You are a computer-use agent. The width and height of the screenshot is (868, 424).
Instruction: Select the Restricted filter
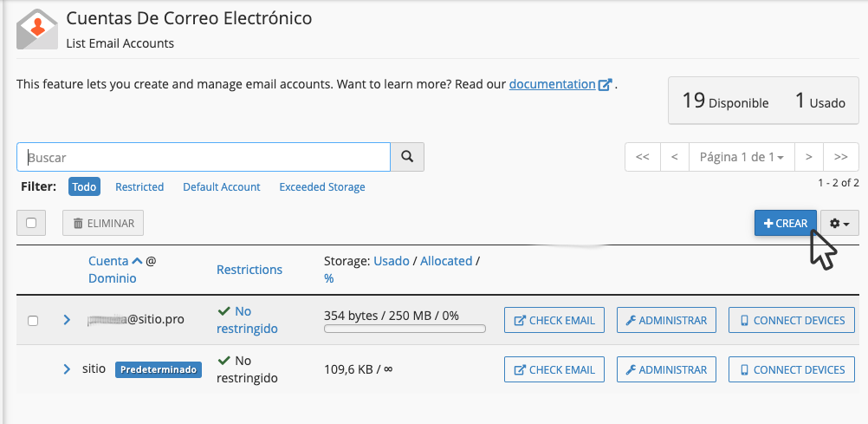(139, 187)
